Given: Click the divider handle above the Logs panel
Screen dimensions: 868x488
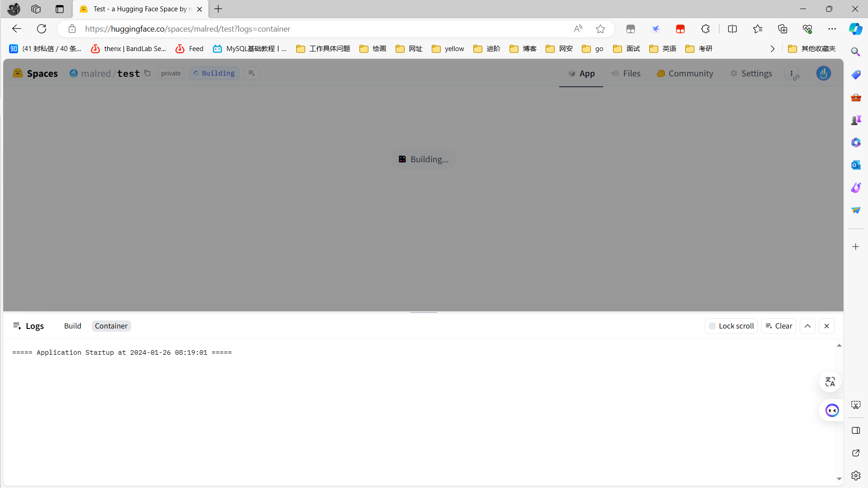Looking at the screenshot, I should point(424,312).
